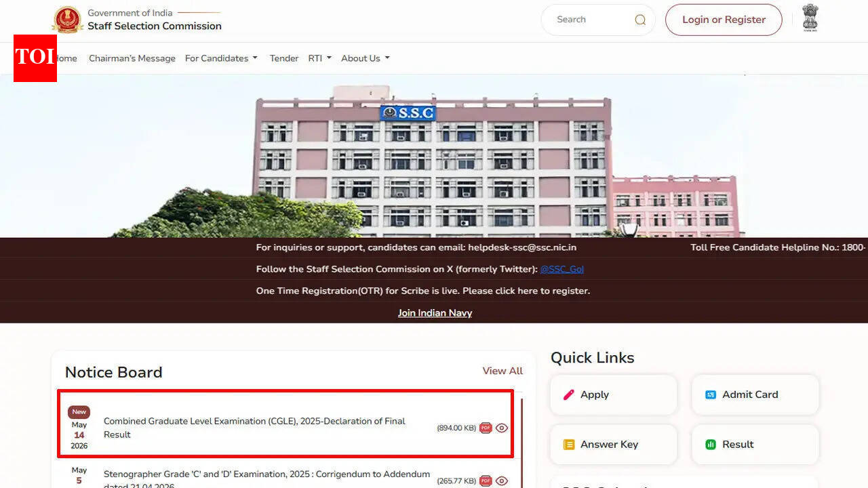Click View All on the Notice Board
Viewport: 868px width, 488px height.
[502, 371]
